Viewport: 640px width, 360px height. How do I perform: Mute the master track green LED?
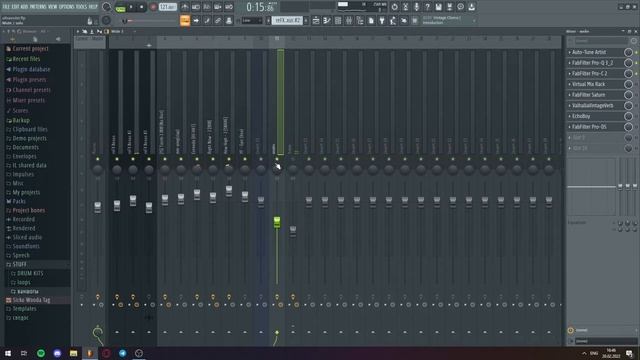click(98, 159)
